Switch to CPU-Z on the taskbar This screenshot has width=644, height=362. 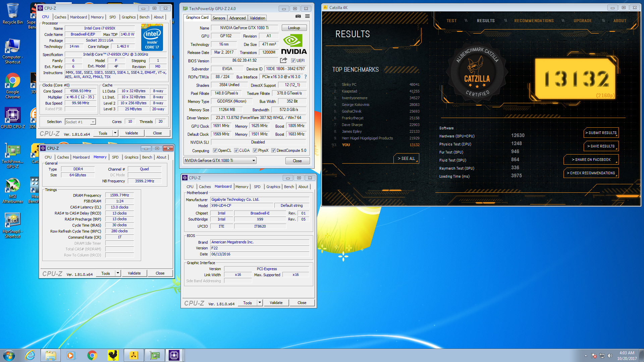(x=174, y=355)
